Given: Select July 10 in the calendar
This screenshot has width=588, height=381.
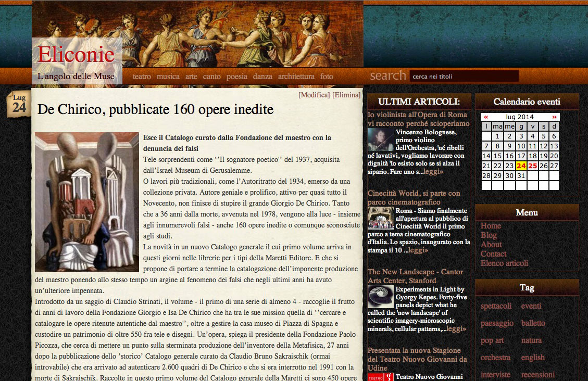Looking at the screenshot, I should pos(521,146).
